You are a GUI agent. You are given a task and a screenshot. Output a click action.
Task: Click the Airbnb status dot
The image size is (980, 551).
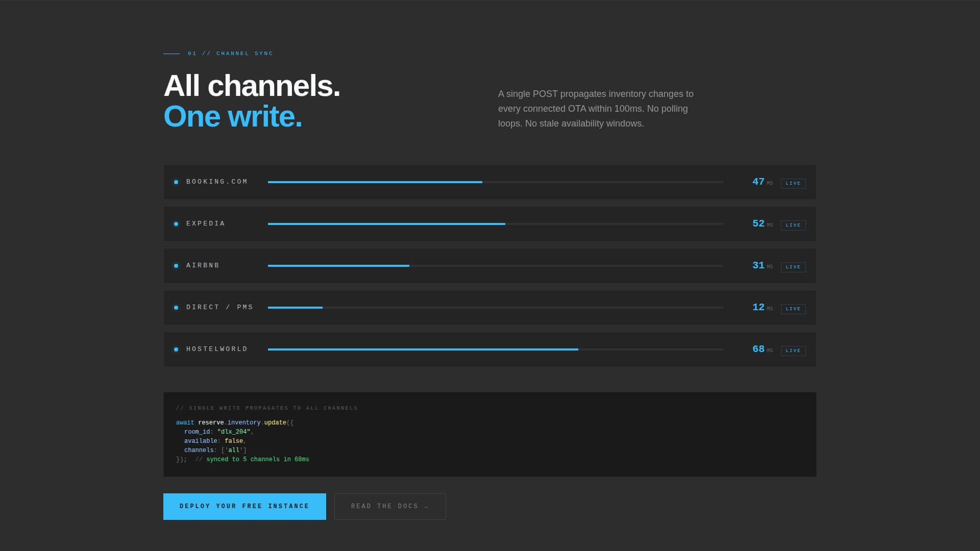coord(176,266)
